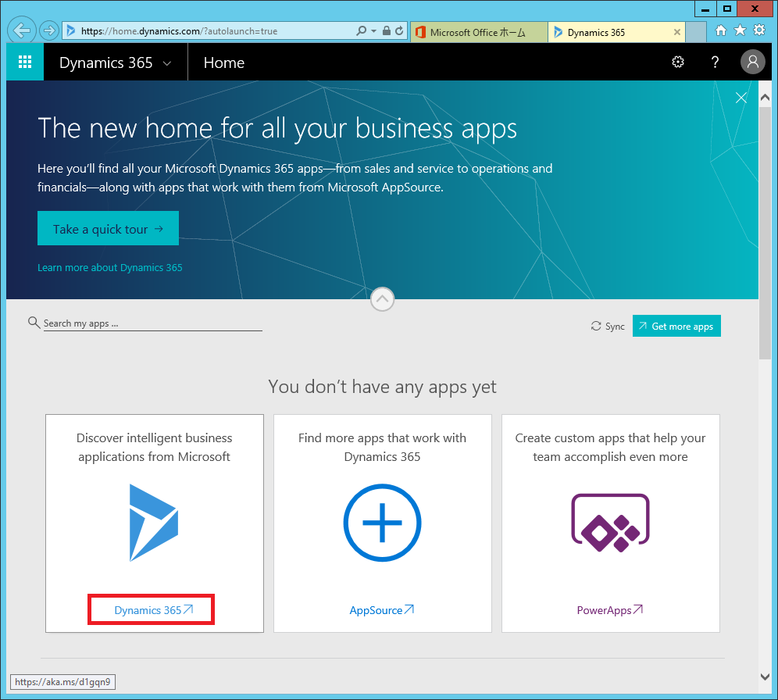Image resolution: width=778 pixels, height=700 pixels.
Task: Open the Help question mark icon
Action: pyautogui.click(x=715, y=62)
